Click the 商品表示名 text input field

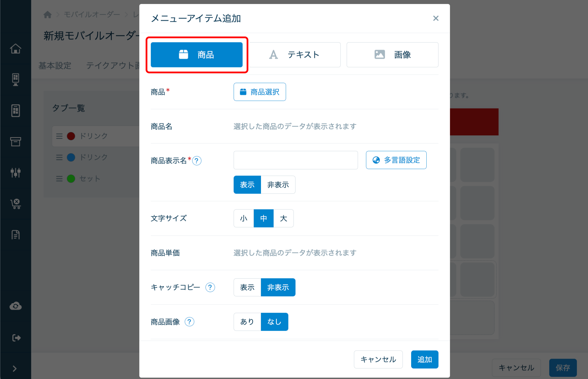(295, 160)
